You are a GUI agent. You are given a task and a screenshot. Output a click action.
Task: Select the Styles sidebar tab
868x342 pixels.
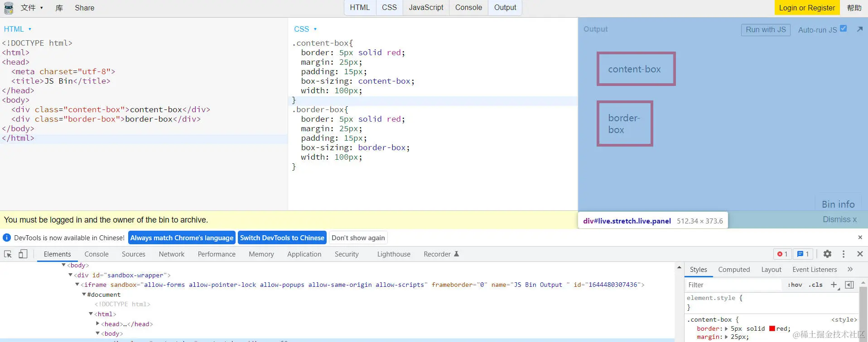[698, 270]
